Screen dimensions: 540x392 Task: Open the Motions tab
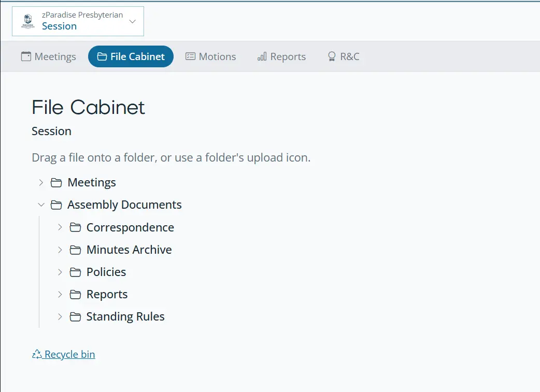click(x=211, y=56)
